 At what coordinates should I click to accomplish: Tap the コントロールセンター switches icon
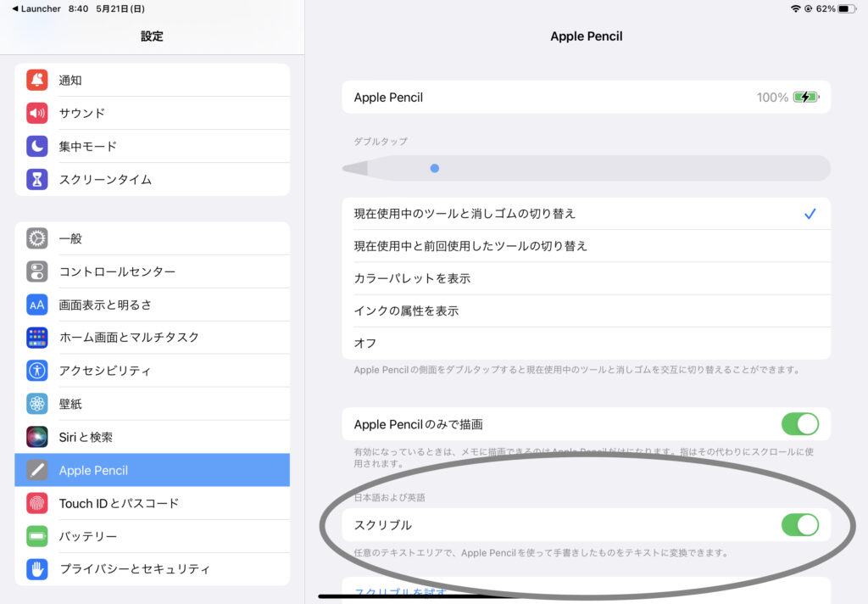pyautogui.click(x=37, y=271)
